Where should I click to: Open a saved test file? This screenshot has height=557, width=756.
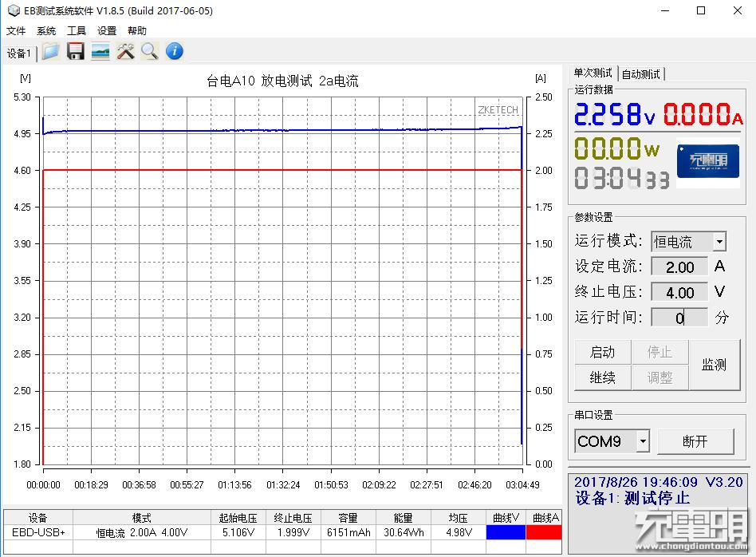(49, 51)
